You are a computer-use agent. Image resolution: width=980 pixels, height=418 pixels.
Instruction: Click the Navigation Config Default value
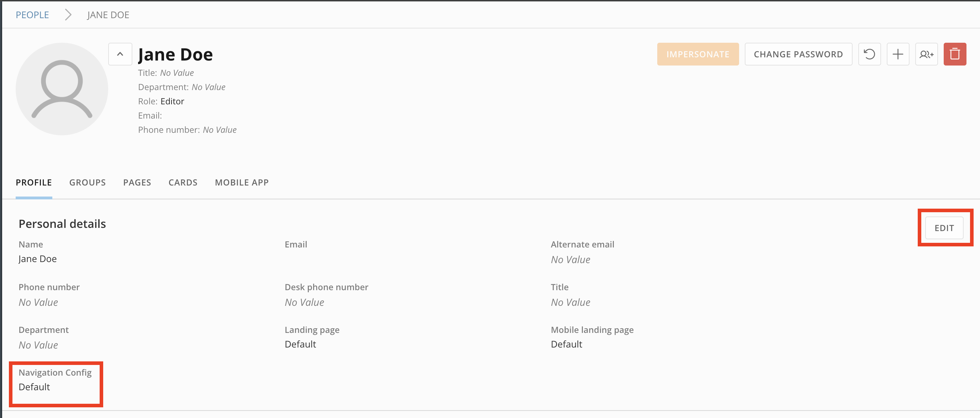pos(34,387)
